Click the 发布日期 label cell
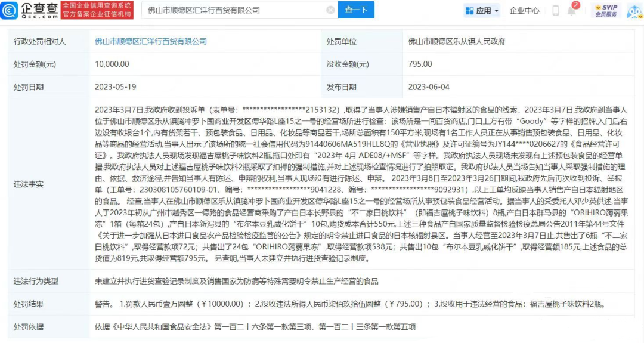Screen dimensions: 644x343 coord(362,87)
